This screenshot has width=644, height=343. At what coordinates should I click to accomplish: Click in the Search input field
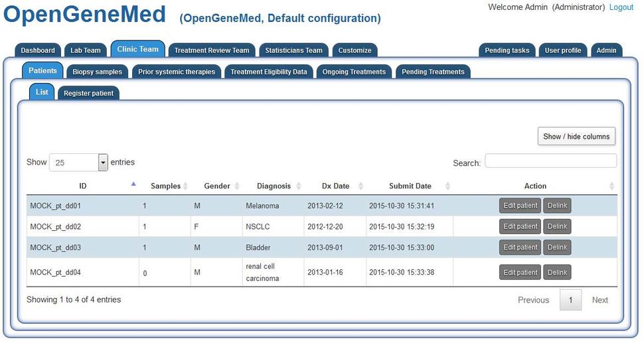tap(550, 161)
